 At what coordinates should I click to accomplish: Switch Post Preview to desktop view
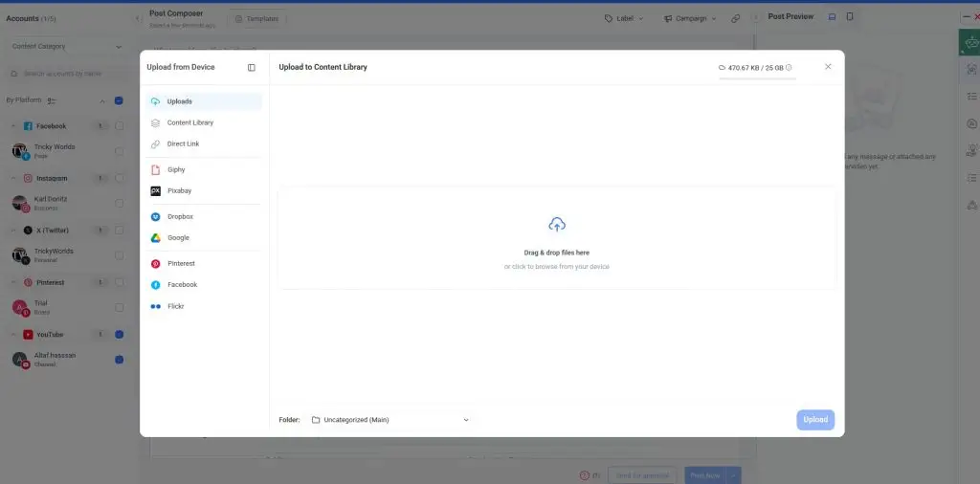(x=832, y=17)
